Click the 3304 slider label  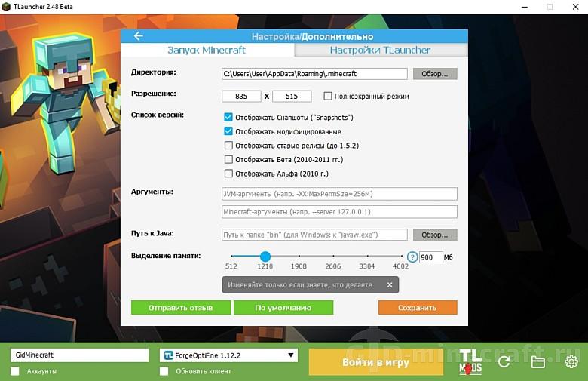(367, 266)
